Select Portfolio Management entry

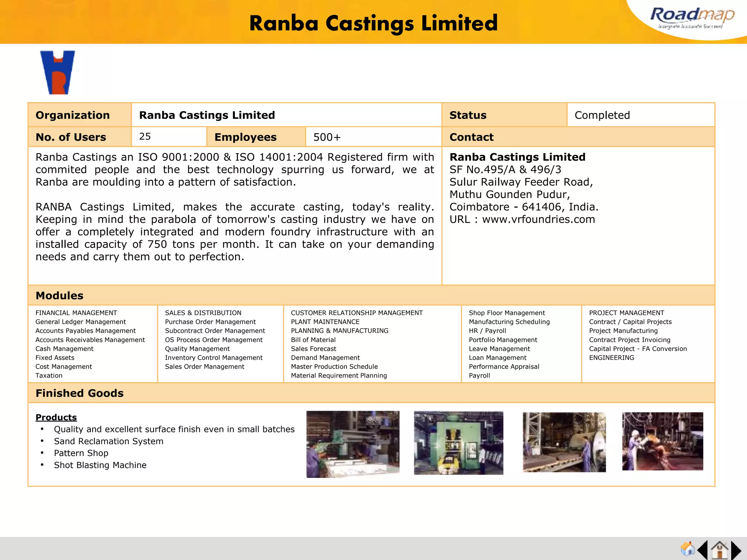tap(503, 340)
